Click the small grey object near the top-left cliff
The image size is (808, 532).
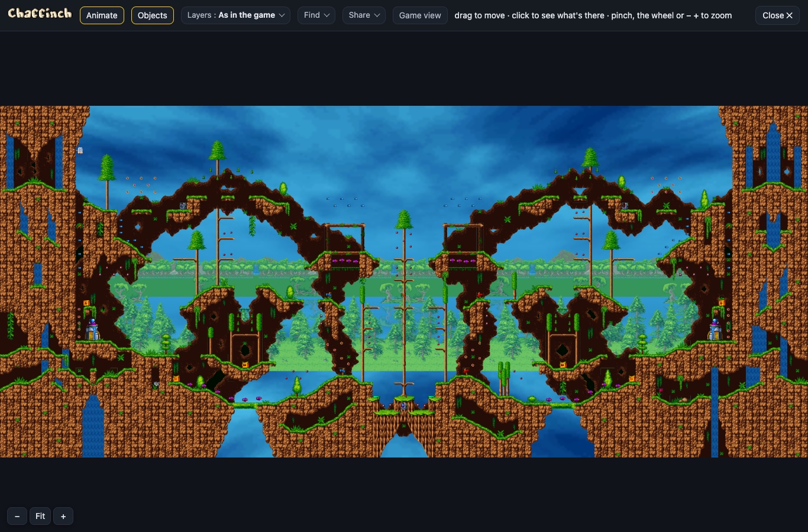[x=80, y=150]
